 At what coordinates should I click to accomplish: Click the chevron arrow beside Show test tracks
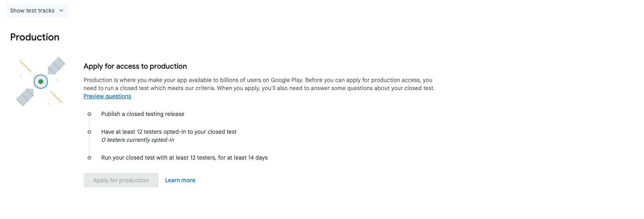click(x=61, y=11)
